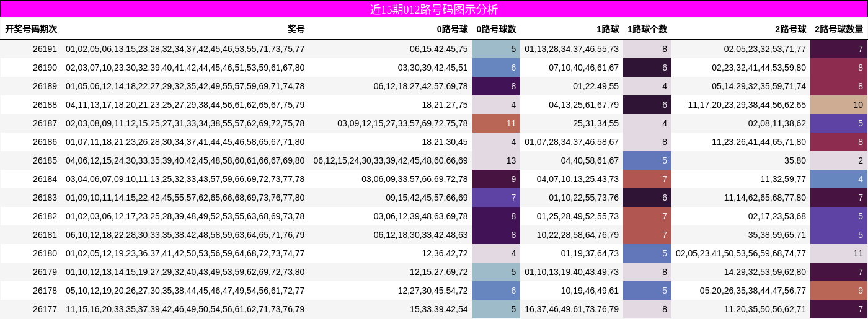This screenshot has height=319, width=868.
Task: Click the 1路球个数 cell in row 26185
Action: 647,160
